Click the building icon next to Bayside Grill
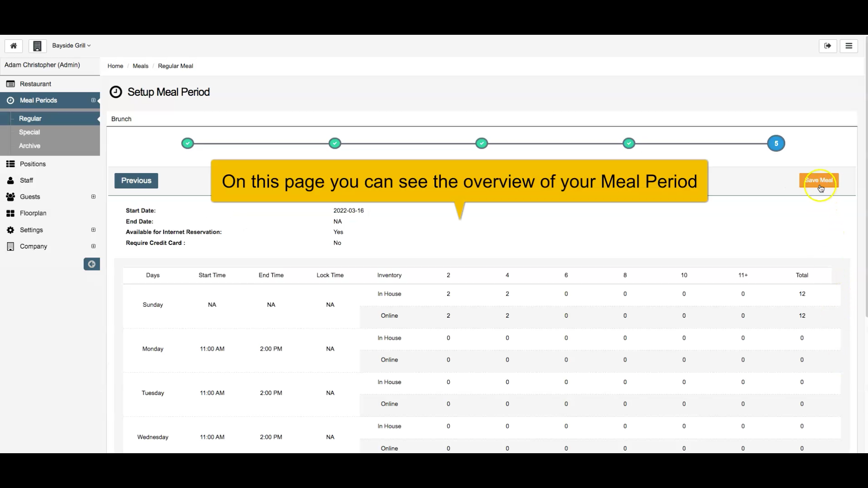 (x=38, y=46)
